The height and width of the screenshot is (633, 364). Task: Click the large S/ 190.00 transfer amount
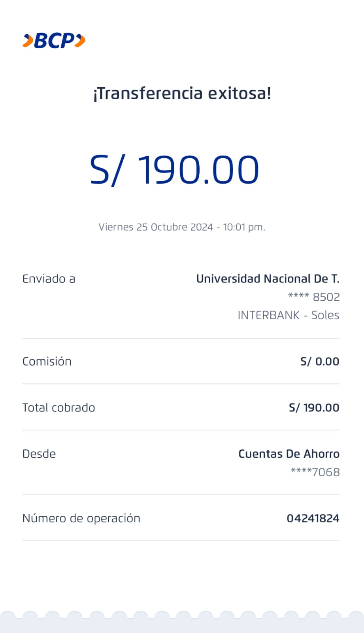click(174, 170)
